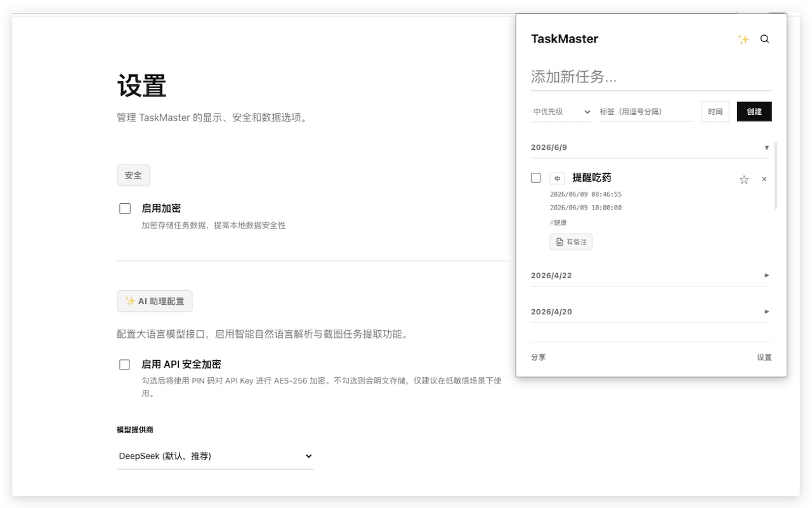Image resolution: width=812 pixels, height=508 pixels.
Task: Select the 提醒吃药 task title
Action: click(x=592, y=178)
